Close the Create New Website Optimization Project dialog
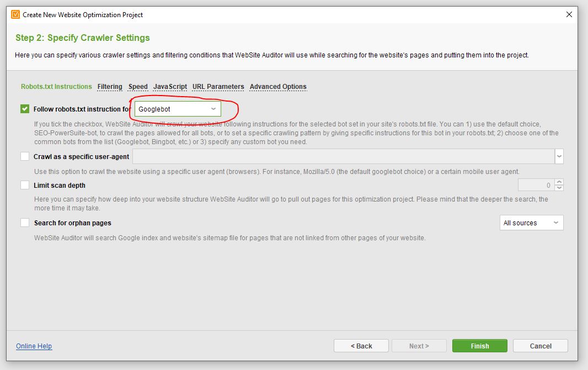588x370 pixels. pos(569,15)
